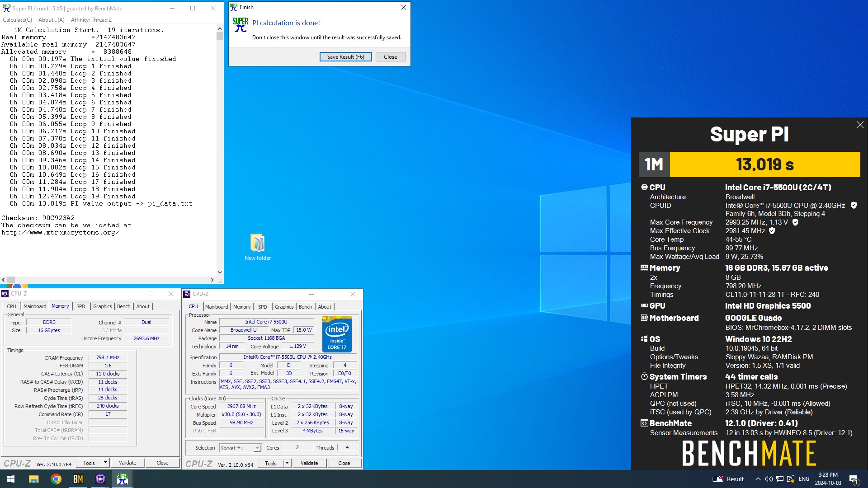Click Close button in CPU-Z CPU window
Image resolution: width=868 pixels, height=488 pixels.
pyautogui.click(x=344, y=463)
